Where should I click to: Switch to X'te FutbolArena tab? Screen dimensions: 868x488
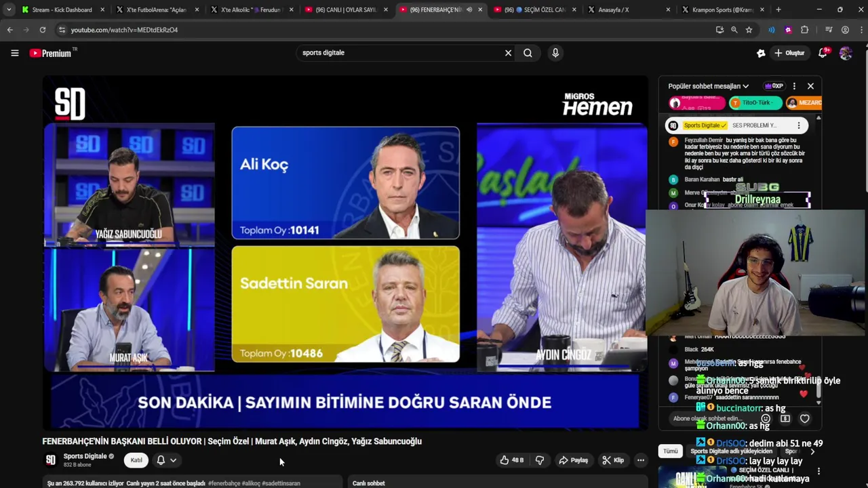[156, 9]
